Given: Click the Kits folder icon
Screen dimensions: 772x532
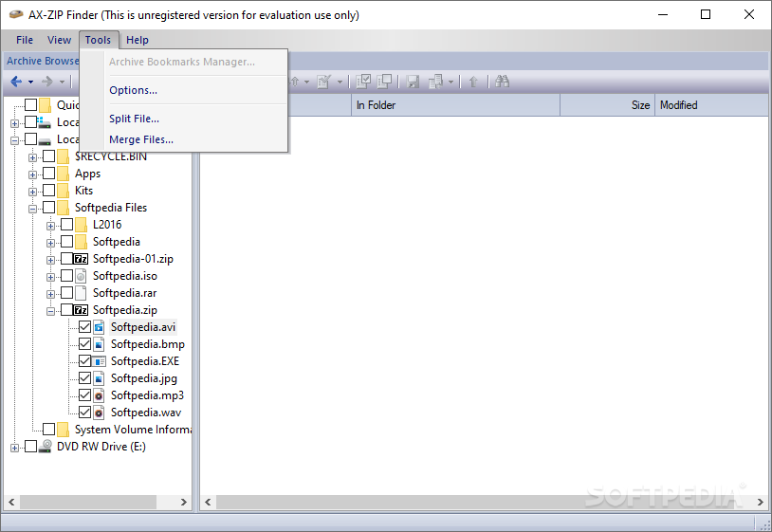Looking at the screenshot, I should click(63, 191).
